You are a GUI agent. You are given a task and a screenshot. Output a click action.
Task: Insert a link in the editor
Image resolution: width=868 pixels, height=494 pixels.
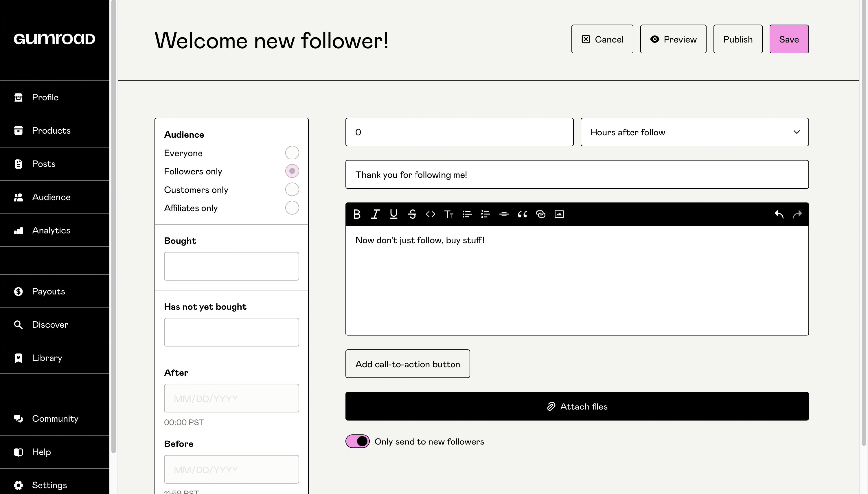click(540, 214)
